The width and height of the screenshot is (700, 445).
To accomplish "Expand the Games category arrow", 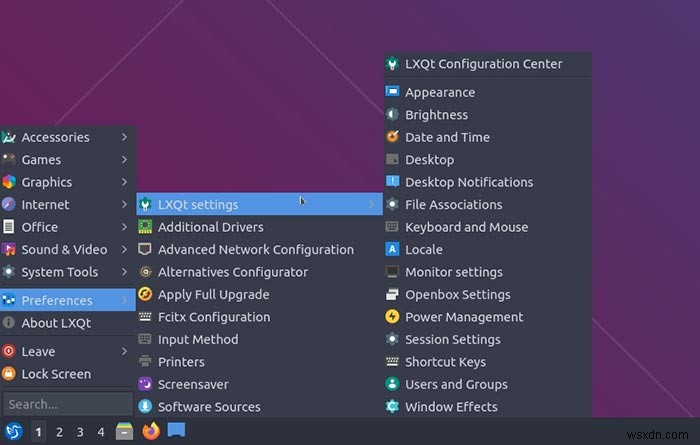I will coord(125,159).
